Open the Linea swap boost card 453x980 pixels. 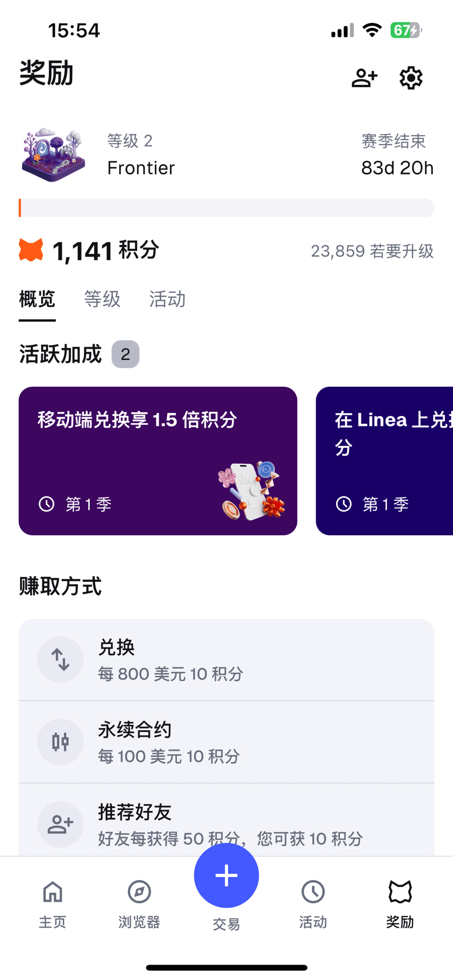pos(385,460)
